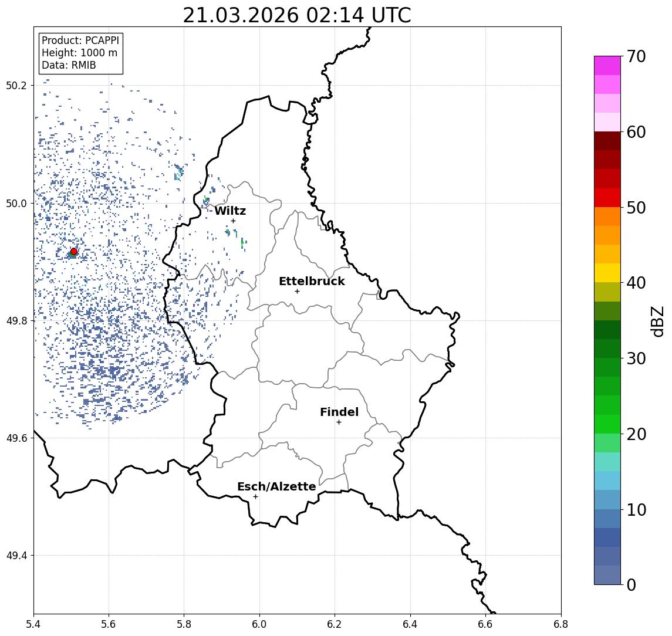Click the longitude tick label 6.8

click(561, 624)
